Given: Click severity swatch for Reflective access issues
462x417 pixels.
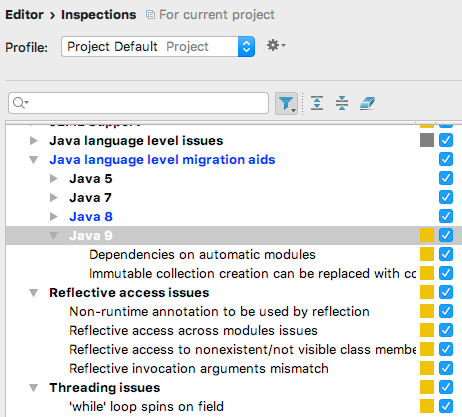Looking at the screenshot, I should [x=427, y=292].
